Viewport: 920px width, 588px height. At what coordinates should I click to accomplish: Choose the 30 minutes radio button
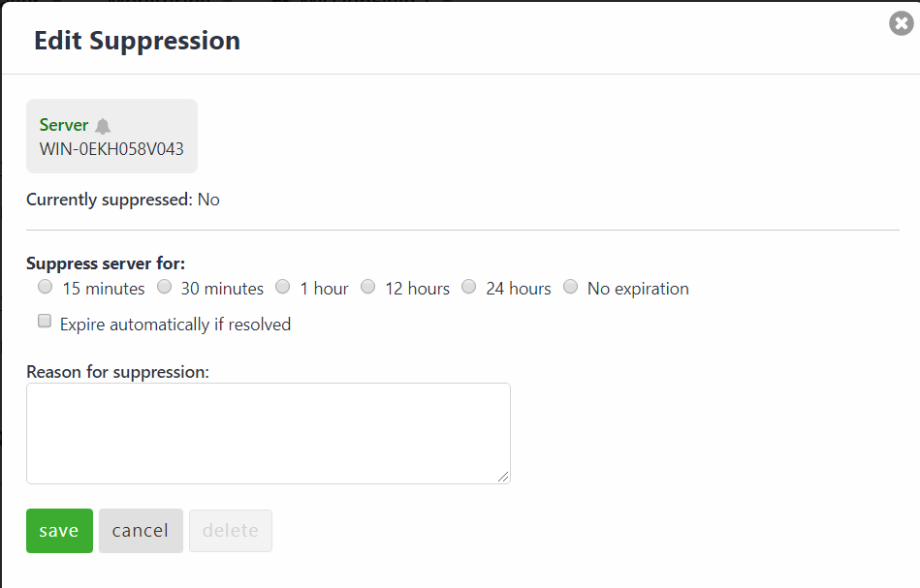pyautogui.click(x=164, y=287)
